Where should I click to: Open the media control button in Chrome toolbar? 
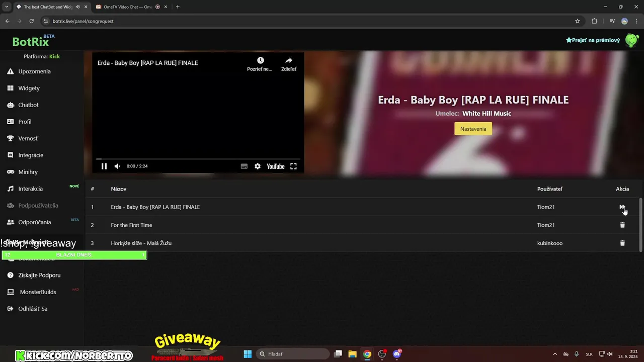click(x=612, y=21)
